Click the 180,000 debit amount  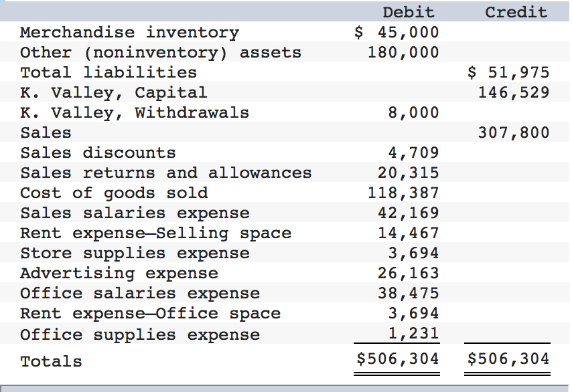403,52
